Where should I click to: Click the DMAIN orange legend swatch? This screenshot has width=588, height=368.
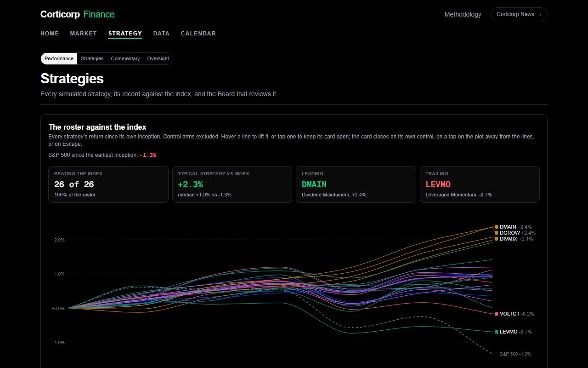[497, 227]
